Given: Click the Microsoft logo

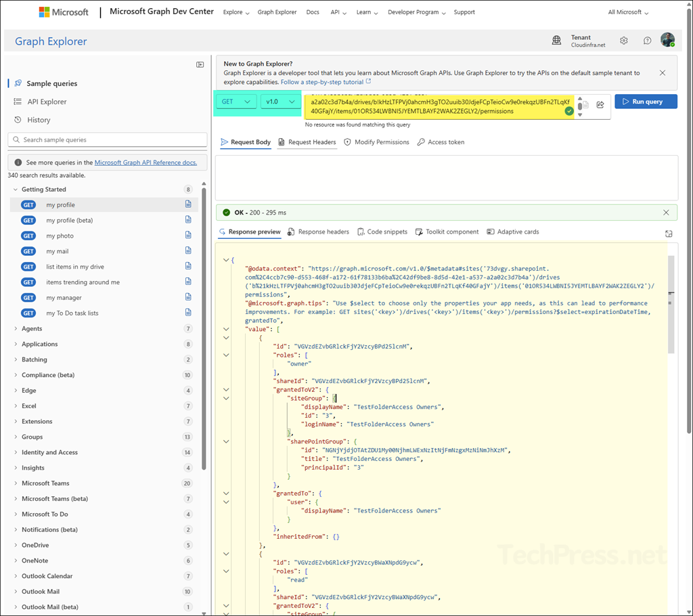Looking at the screenshot, I should (x=63, y=12).
